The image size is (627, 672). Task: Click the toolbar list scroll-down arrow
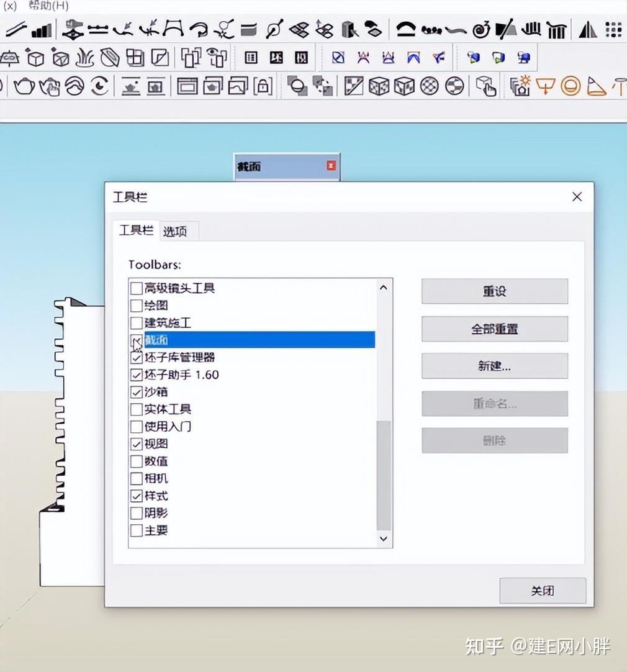point(384,538)
